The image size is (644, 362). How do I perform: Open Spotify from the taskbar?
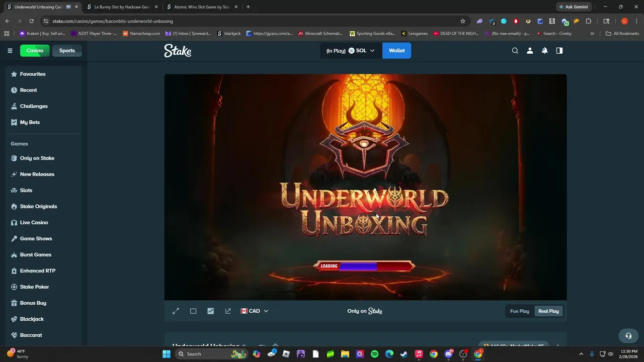pyautogui.click(x=374, y=354)
